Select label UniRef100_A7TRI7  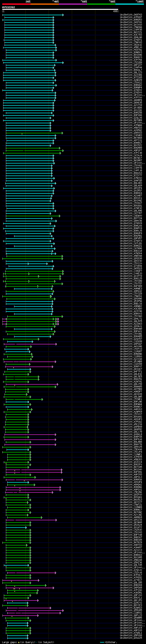(x=131, y=580)
